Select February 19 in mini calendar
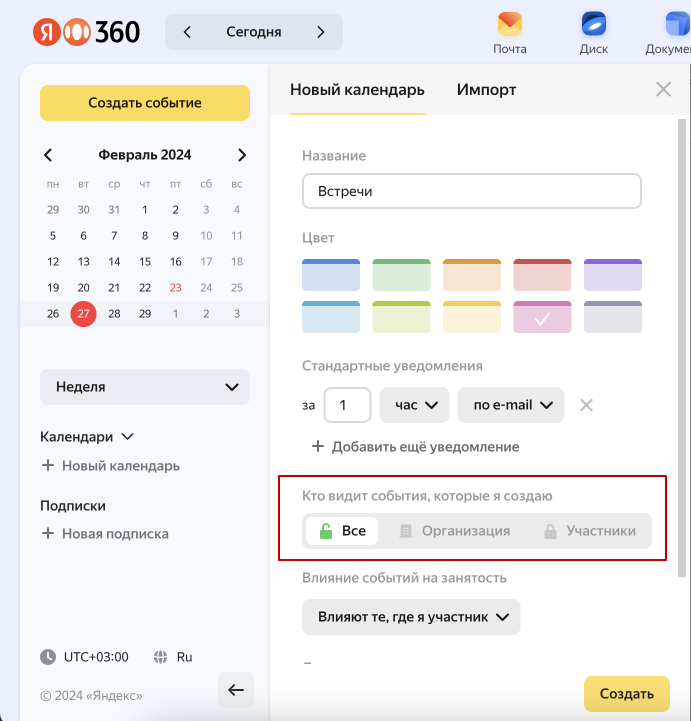The image size is (691, 721). [x=53, y=288]
